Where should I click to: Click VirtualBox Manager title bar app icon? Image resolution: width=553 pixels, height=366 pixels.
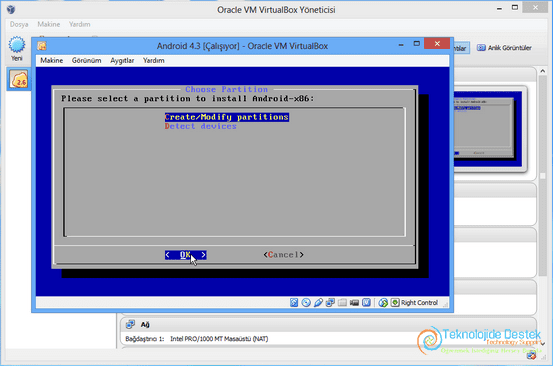tap(11, 10)
